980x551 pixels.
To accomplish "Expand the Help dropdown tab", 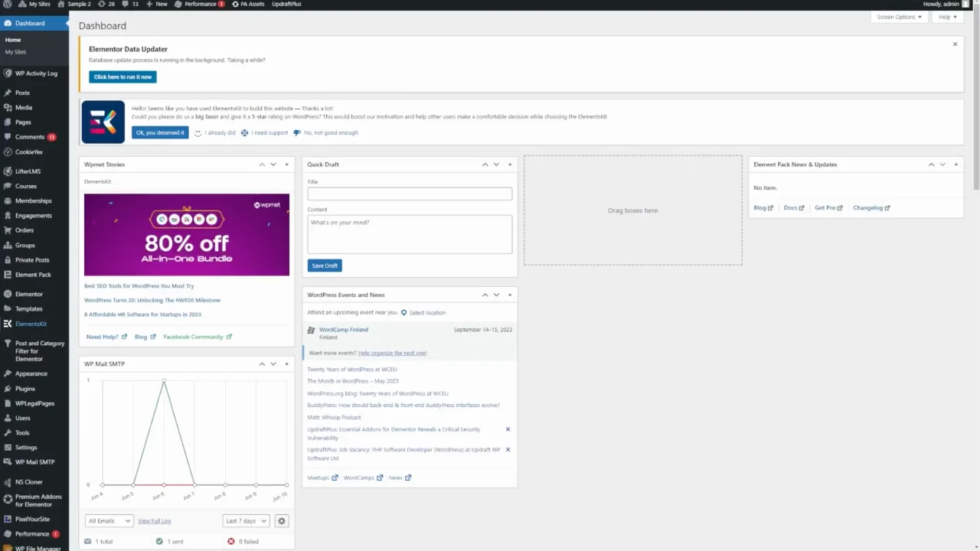I will [948, 17].
